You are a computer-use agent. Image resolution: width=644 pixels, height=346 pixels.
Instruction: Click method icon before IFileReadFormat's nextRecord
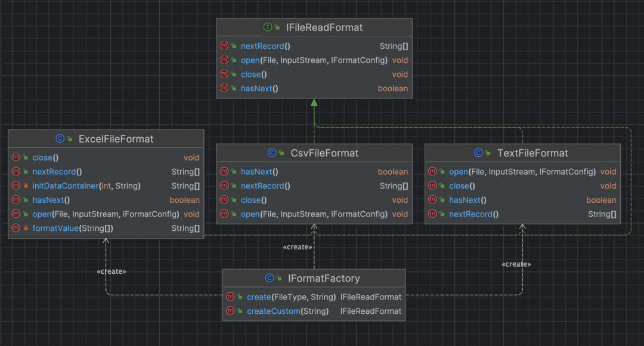[x=224, y=46]
